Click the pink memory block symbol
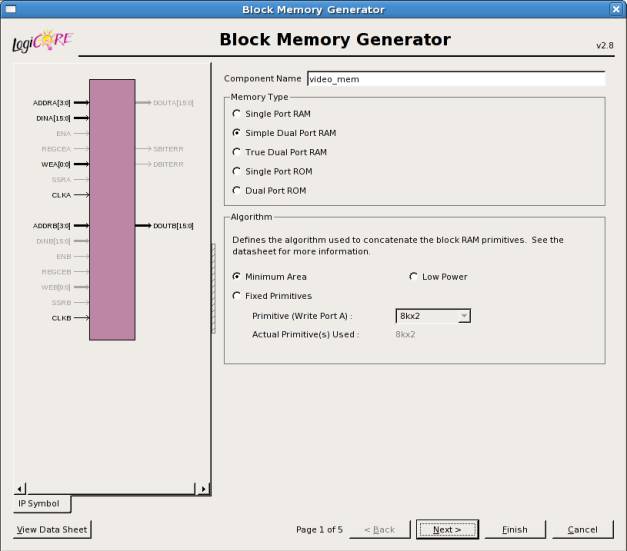The width and height of the screenshot is (627, 551). click(x=112, y=210)
